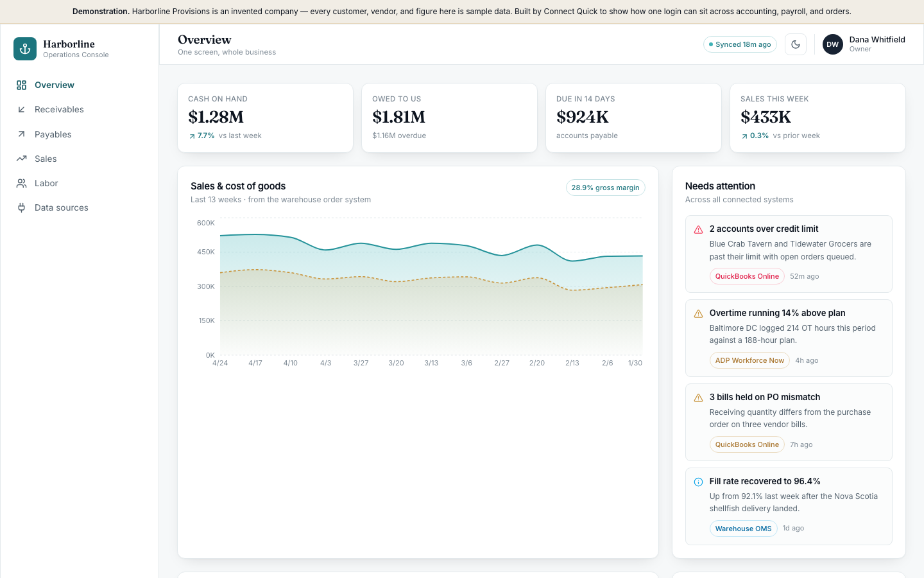
Task: Click the Data sources plug icon
Action: coord(21,207)
